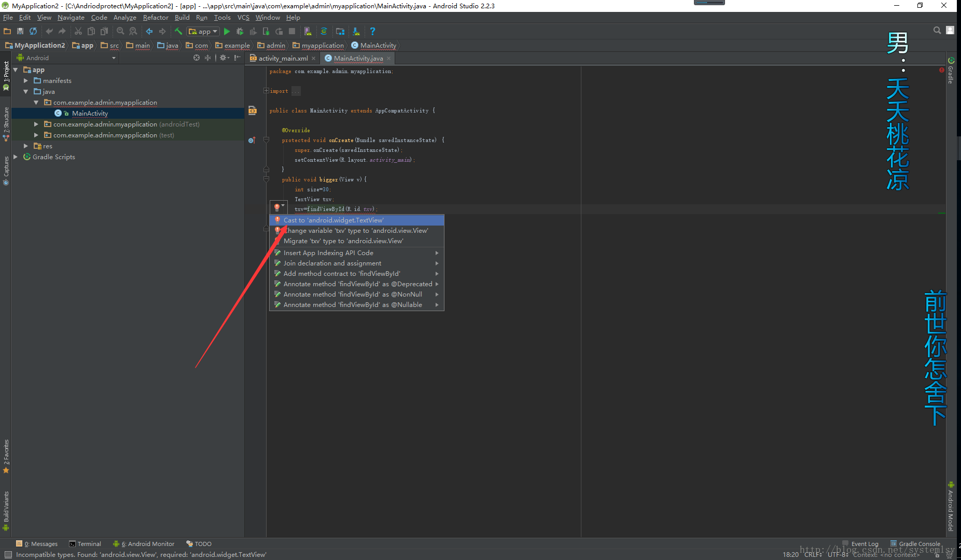The image size is (961, 560).
Task: Run the app with green play button
Action: coord(227,31)
